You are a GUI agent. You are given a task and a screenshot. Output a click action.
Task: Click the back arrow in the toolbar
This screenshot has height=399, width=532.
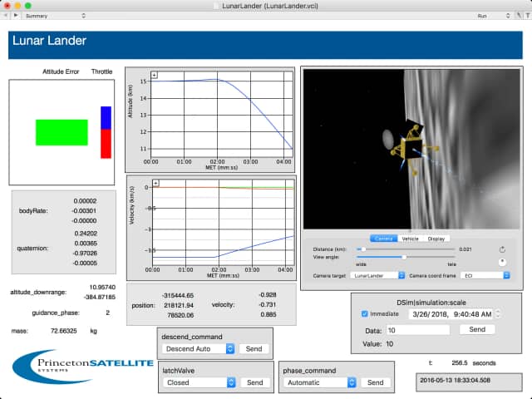6,16
